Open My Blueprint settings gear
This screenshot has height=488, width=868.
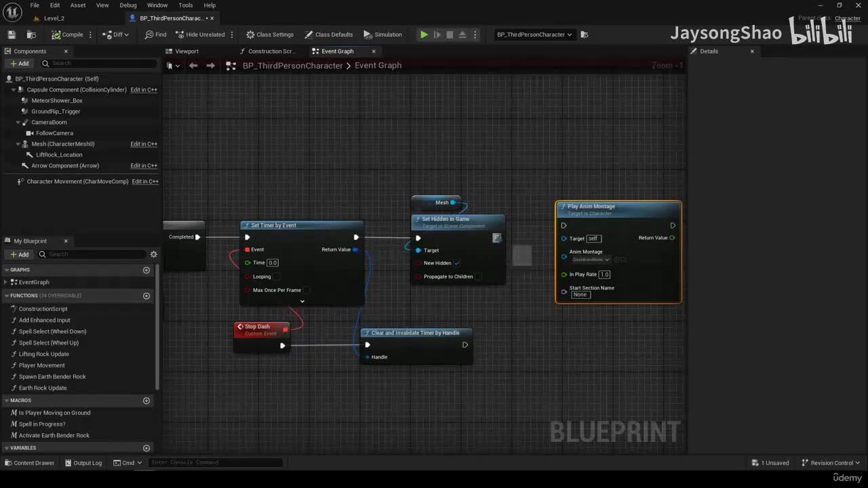coord(154,254)
